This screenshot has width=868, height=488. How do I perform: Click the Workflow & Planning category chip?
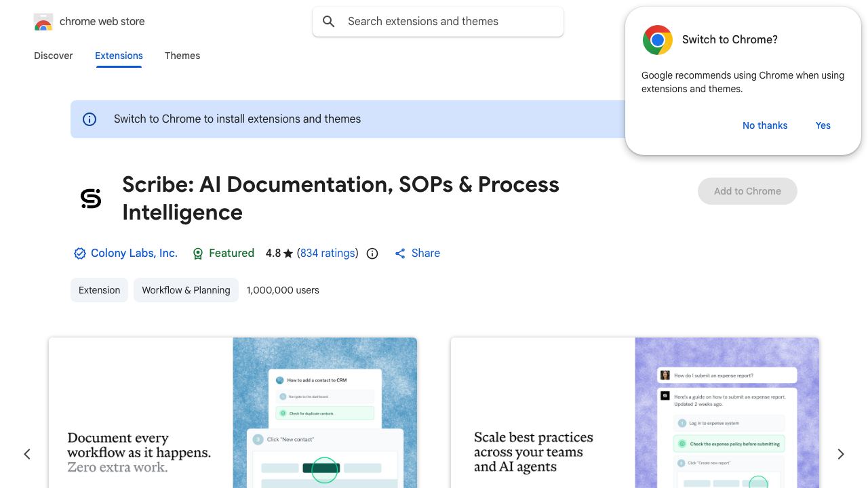tap(186, 290)
